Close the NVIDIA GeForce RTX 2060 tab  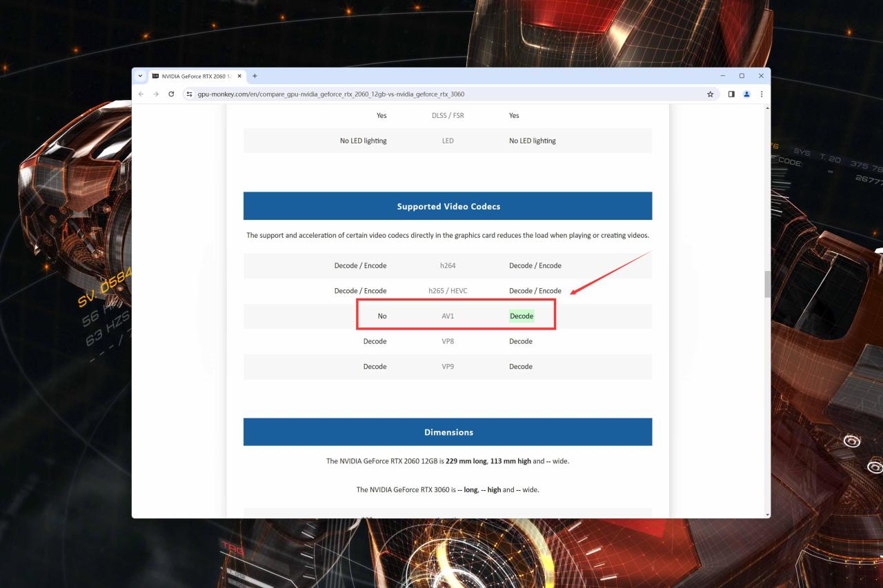pos(239,76)
